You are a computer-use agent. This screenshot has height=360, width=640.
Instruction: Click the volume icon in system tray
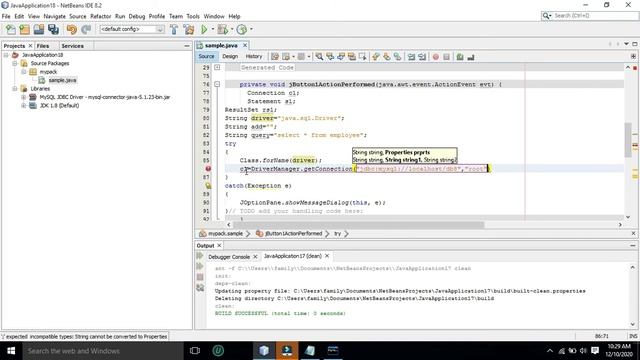(584, 351)
